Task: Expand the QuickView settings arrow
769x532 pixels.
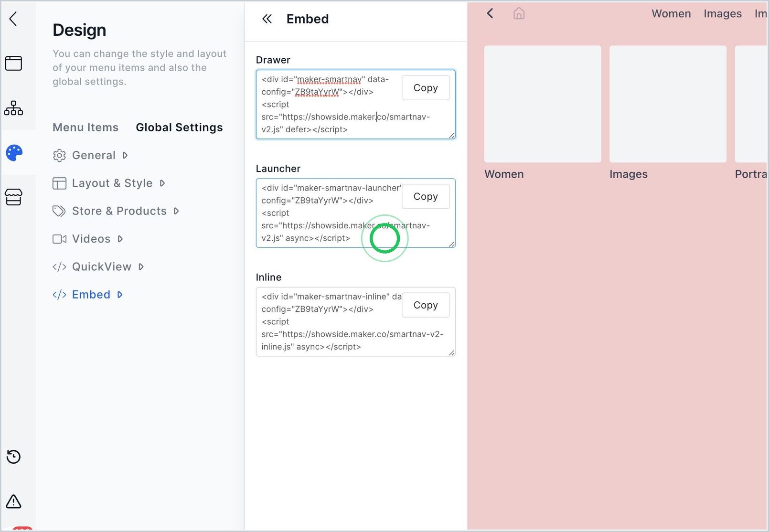Action: (x=141, y=266)
